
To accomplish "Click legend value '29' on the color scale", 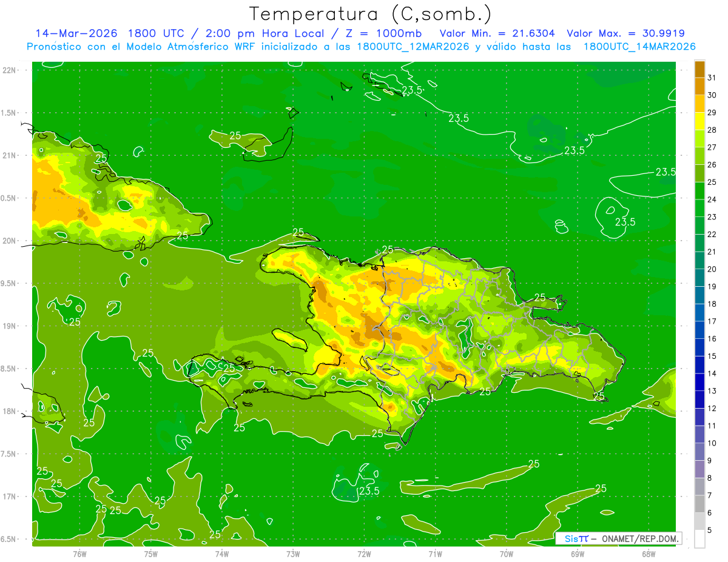I will pos(712,112).
